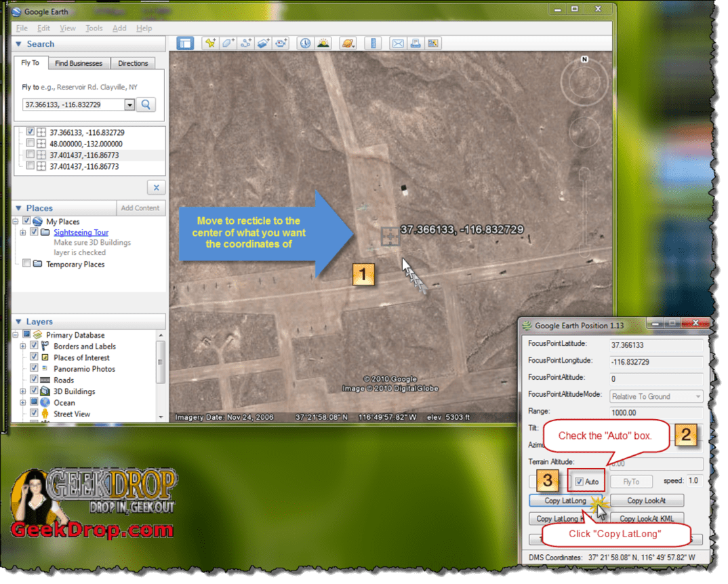Click the Google Earth icon in title bar

(17, 12)
